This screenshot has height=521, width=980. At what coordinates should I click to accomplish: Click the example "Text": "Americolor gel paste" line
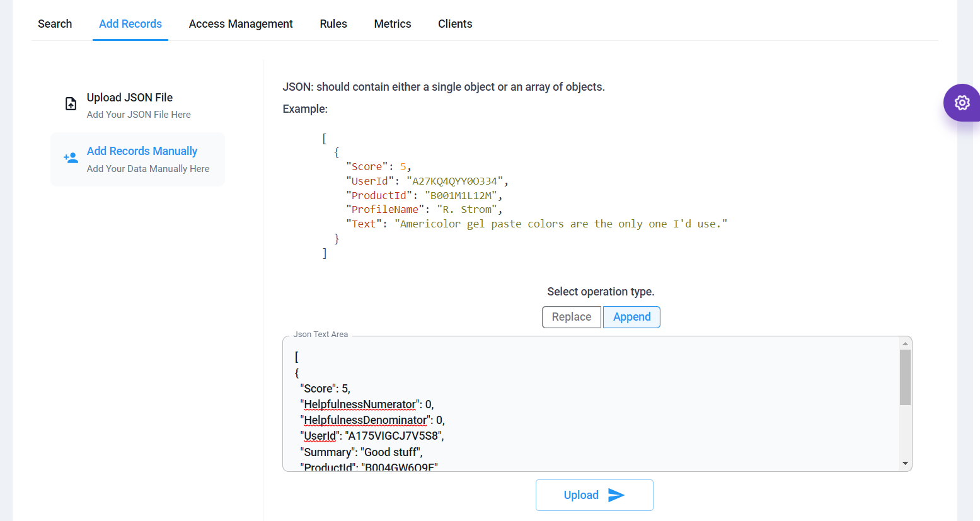536,224
